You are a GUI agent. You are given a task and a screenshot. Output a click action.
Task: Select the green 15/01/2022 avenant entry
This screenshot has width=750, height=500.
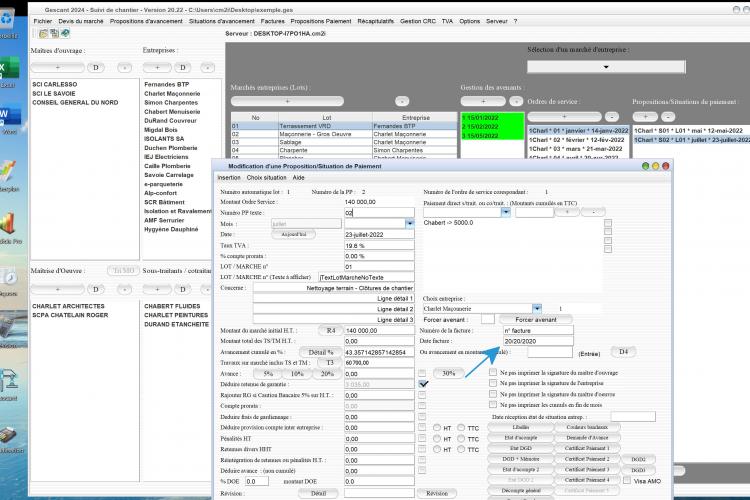pos(492,118)
